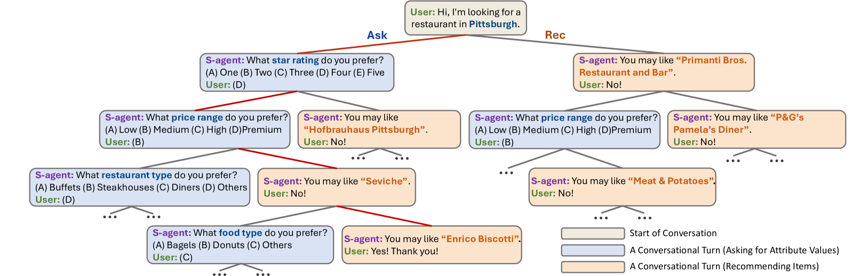Select the star rating question node

pyautogui.click(x=297, y=72)
